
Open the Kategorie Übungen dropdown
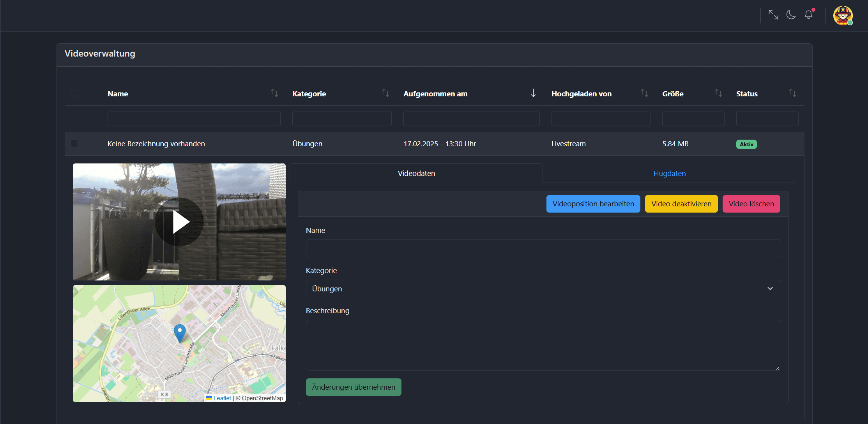point(543,289)
